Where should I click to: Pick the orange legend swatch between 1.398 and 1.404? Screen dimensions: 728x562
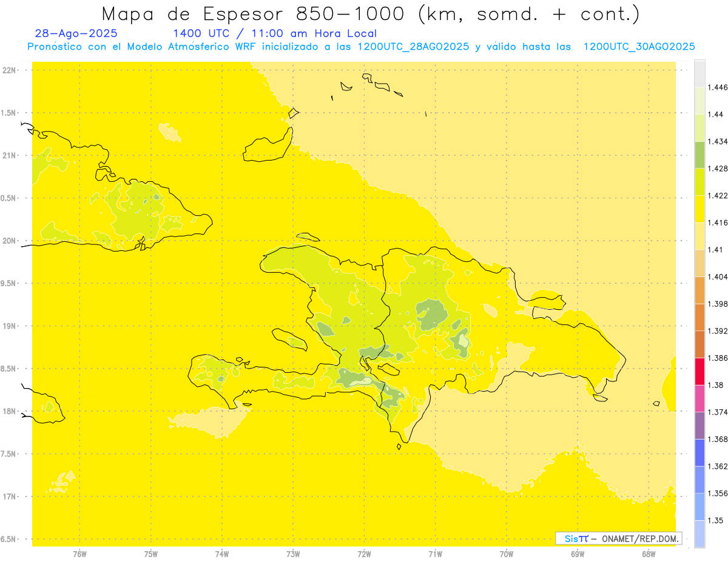pyautogui.click(x=699, y=290)
